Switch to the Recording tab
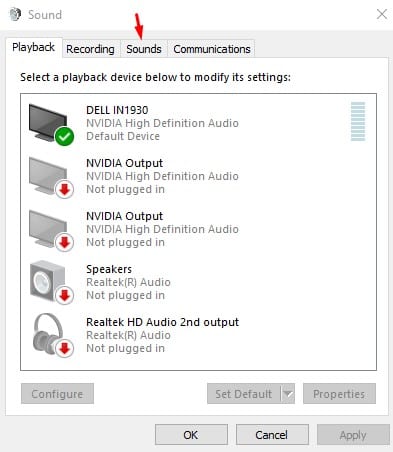 [90, 49]
